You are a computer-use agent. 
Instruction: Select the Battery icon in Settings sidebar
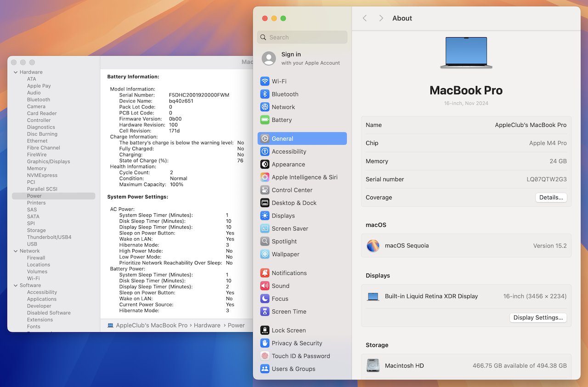(x=265, y=120)
